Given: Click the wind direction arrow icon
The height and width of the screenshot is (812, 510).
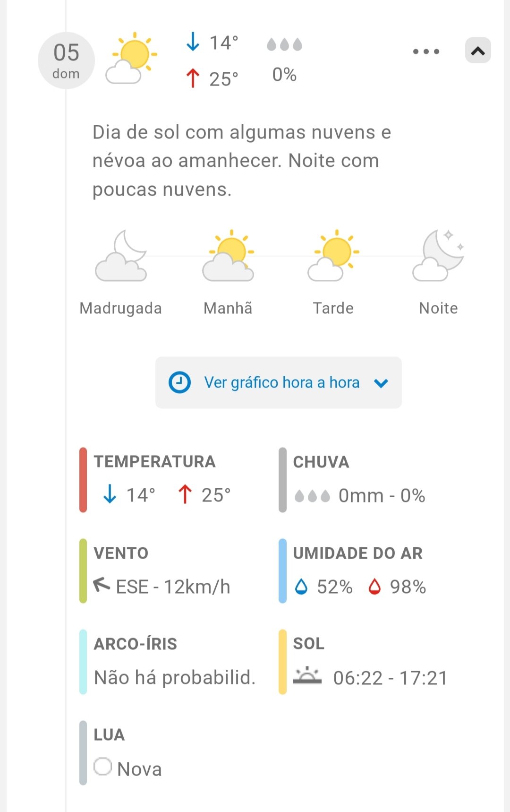Looking at the screenshot, I should (102, 585).
